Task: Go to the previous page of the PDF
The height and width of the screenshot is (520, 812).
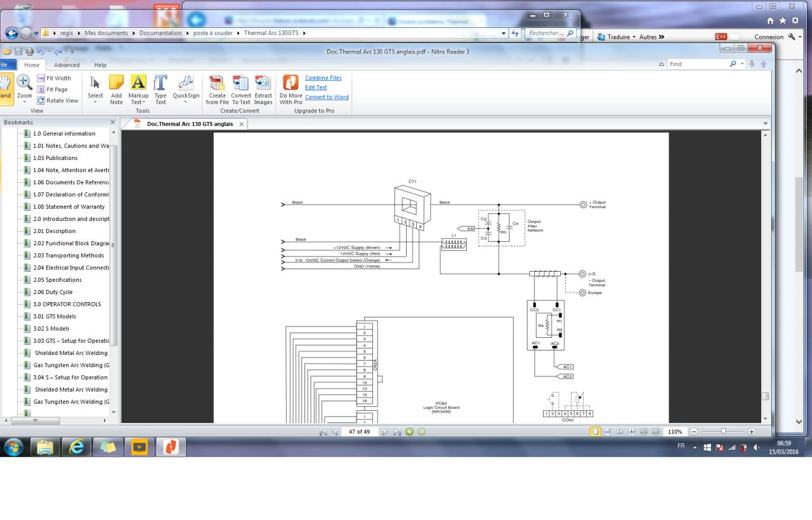Action: 335,432
